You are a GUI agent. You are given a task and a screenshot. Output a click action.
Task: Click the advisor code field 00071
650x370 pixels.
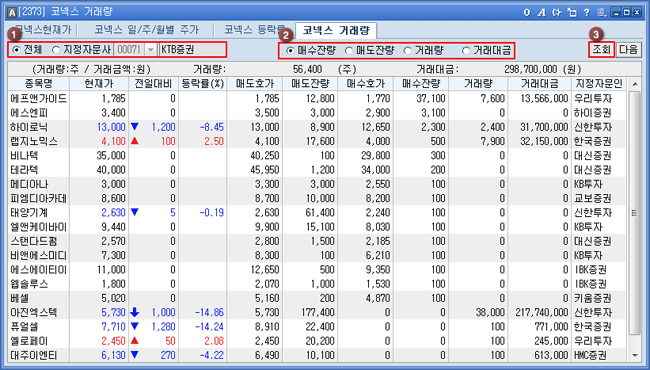coord(130,50)
